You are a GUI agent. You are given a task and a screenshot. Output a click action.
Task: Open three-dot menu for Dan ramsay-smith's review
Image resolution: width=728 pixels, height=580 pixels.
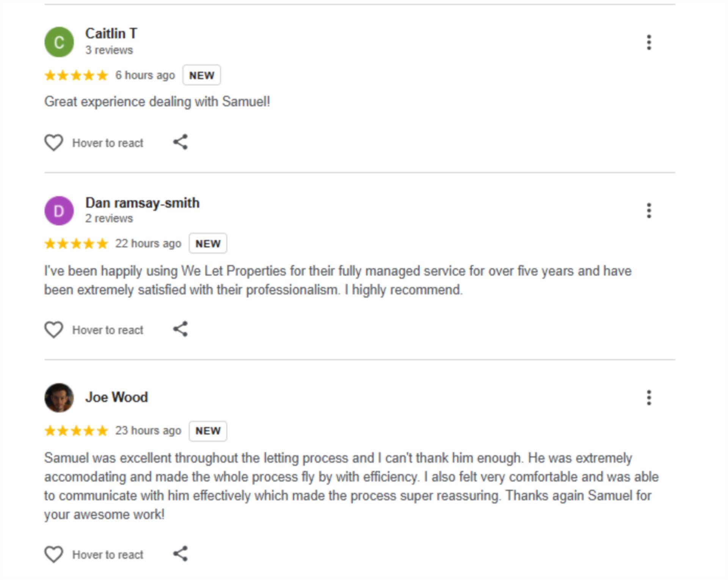click(x=649, y=211)
